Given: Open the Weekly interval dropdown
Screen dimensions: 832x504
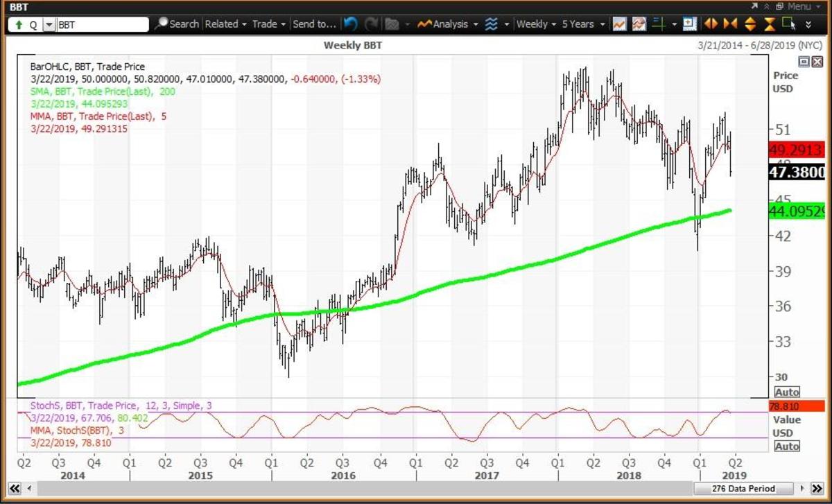Looking at the screenshot, I should (x=537, y=24).
